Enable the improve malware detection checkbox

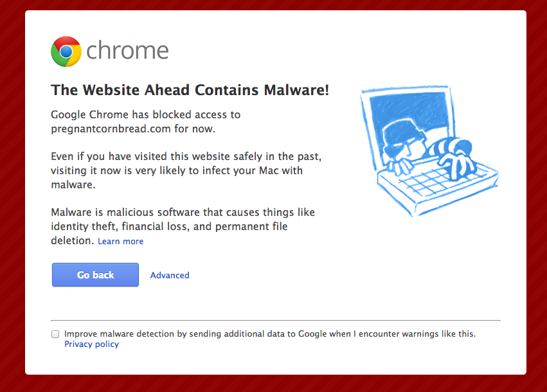pos(55,334)
